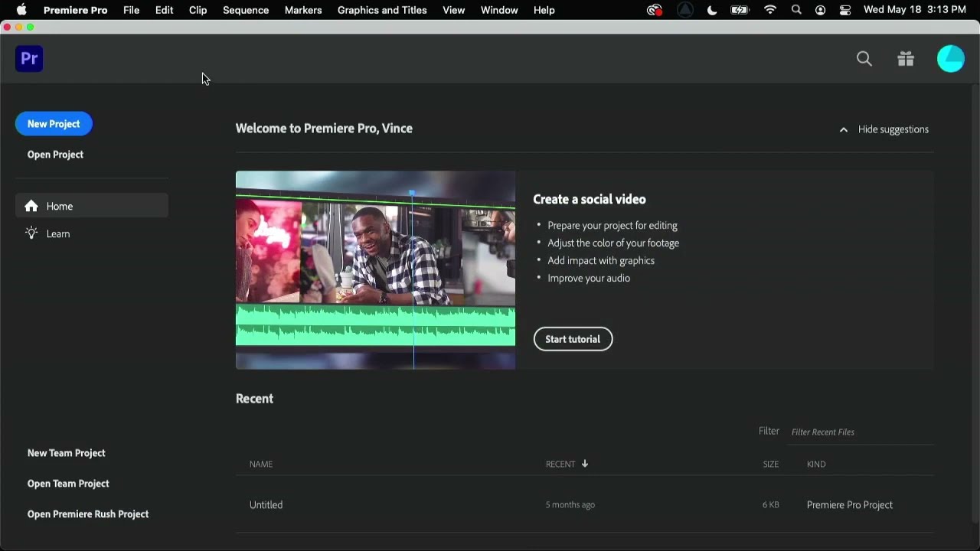The height and width of the screenshot is (551, 980).
Task: Open the Markers menu
Action: (x=303, y=10)
